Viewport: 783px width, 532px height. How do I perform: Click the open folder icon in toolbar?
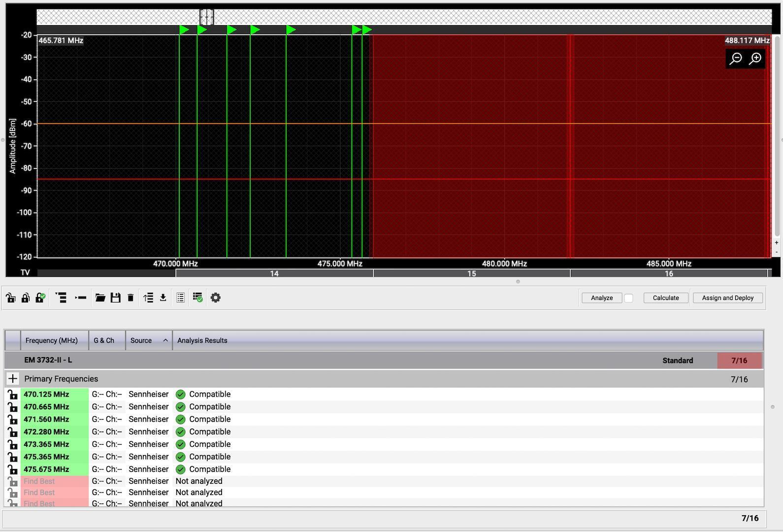click(100, 298)
